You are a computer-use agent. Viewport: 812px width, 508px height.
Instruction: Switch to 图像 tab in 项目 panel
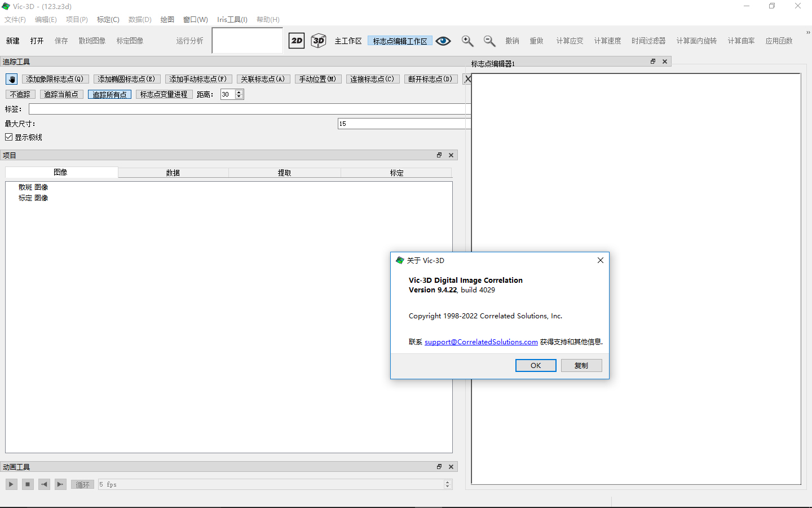coord(61,172)
